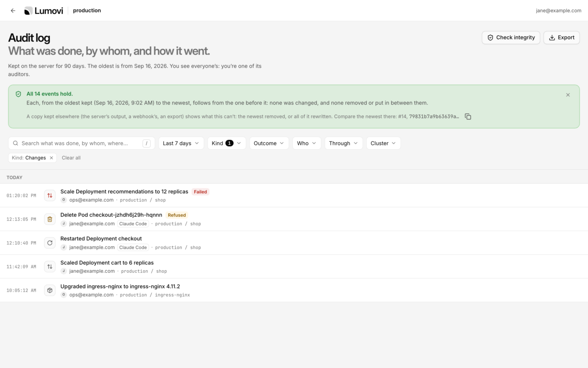Click the package icon on ingress-nginx row
Viewport: 588px width, 368px height.
50,290
